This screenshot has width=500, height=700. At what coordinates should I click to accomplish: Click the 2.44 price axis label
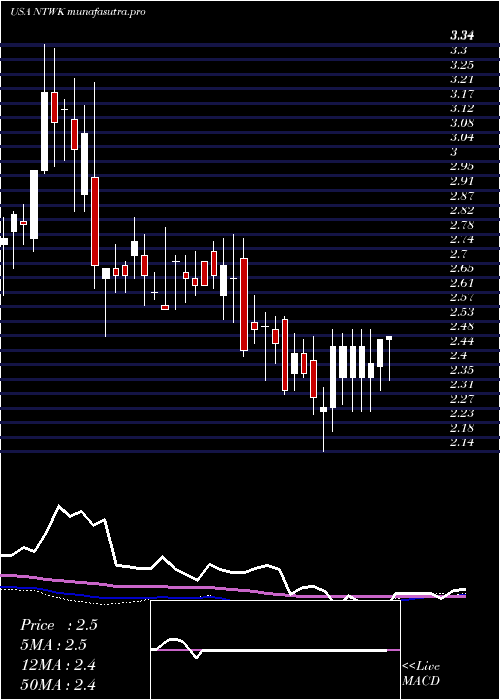click(462, 341)
